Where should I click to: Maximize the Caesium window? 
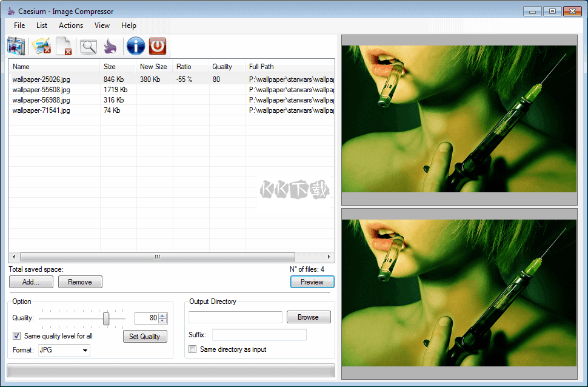click(552, 12)
